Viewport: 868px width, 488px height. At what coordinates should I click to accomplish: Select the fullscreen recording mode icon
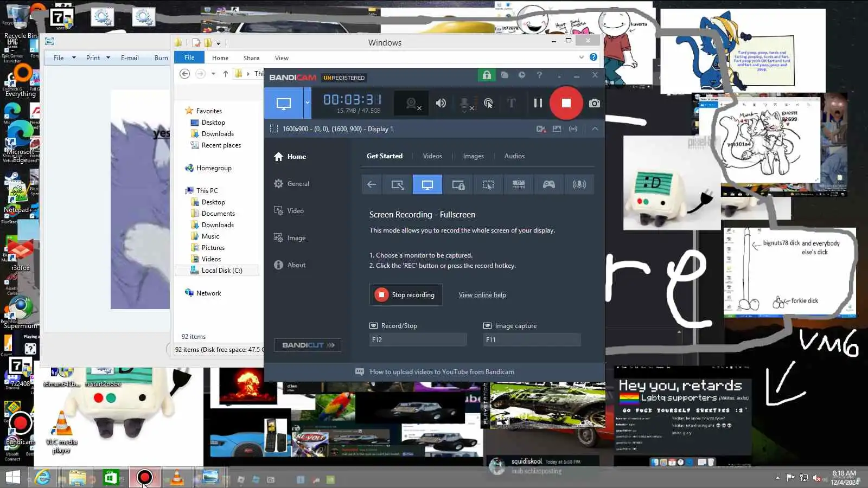point(427,184)
